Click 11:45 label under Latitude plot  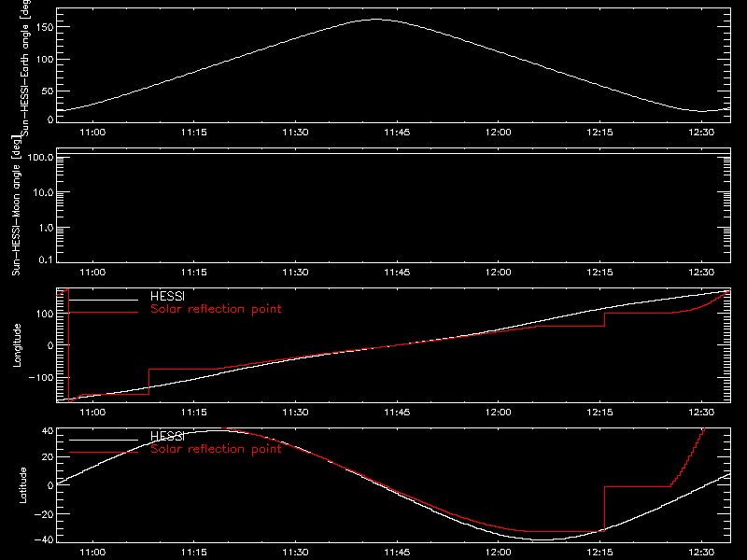point(397,553)
